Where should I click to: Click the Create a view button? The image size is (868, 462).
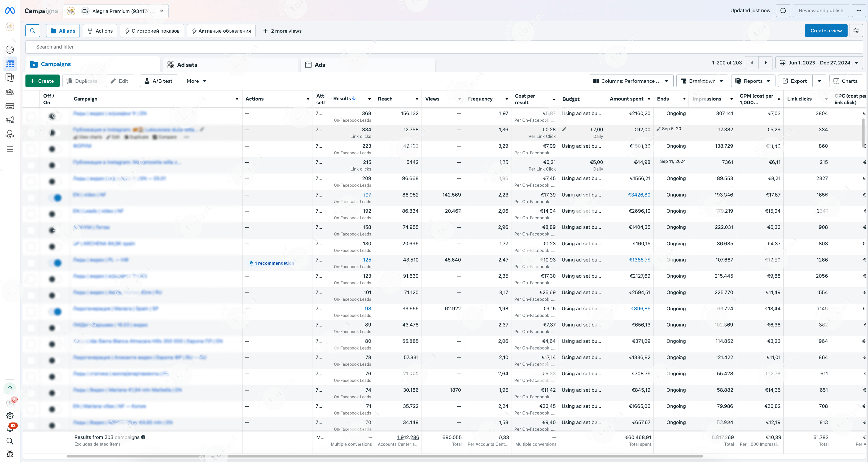[x=826, y=31]
